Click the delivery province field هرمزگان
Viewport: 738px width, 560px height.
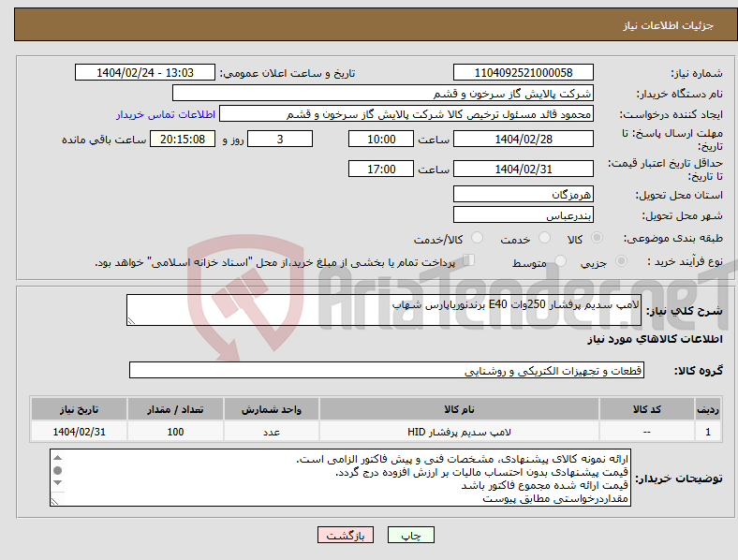(523, 194)
